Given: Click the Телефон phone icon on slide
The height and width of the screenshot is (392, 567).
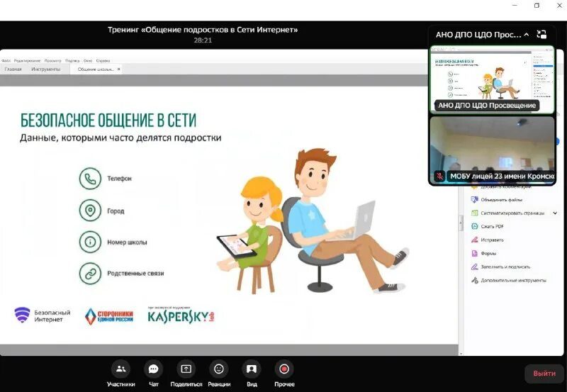Looking at the screenshot, I should point(90,179).
